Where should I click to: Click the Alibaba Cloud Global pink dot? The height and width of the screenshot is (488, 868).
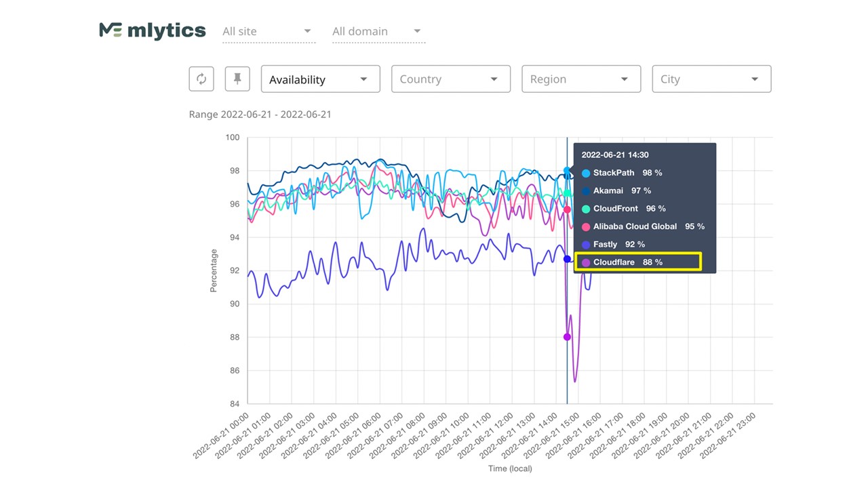[586, 226]
